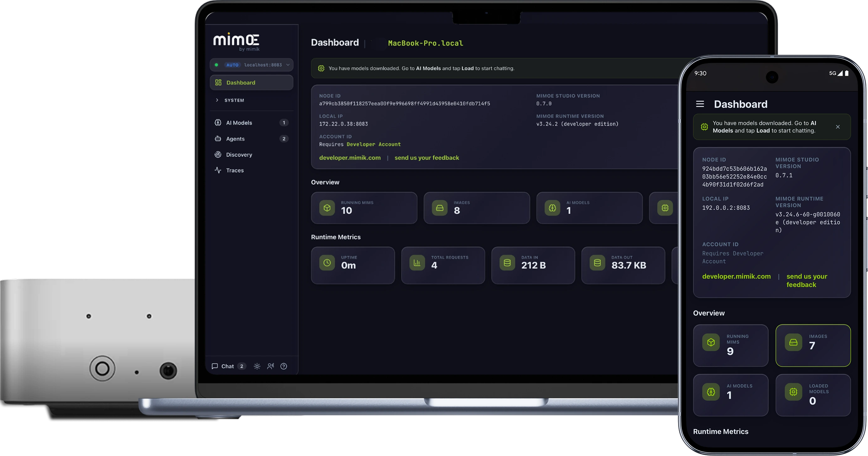The height and width of the screenshot is (456, 868).
Task: Click the AI Models count badge 1
Action: [x=284, y=123]
